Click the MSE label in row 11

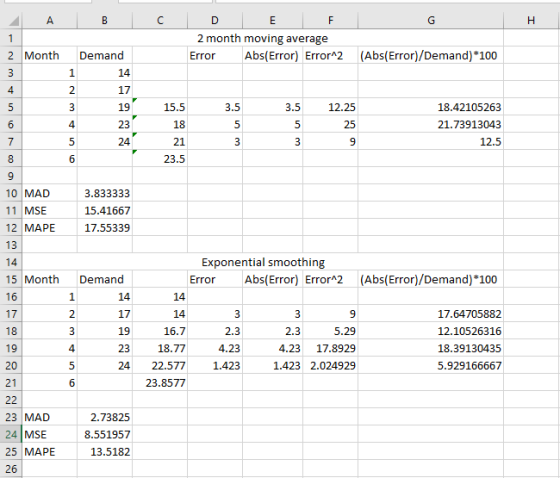click(x=50, y=211)
